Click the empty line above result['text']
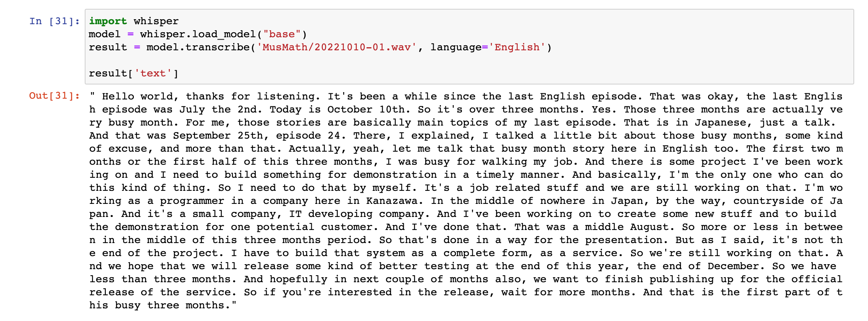Screen dimensions: 868x321 point(469,60)
